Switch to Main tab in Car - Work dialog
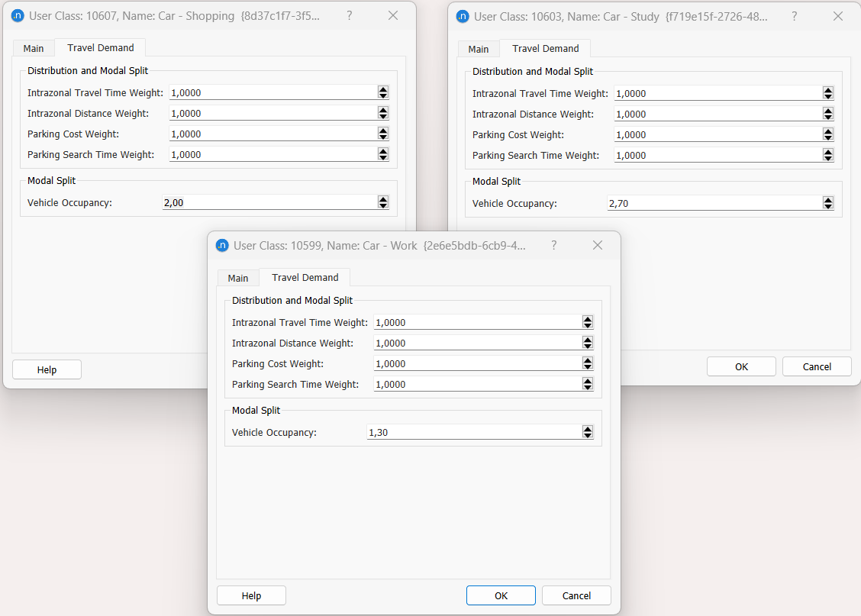Viewport: 861px width, 616px height. click(238, 278)
